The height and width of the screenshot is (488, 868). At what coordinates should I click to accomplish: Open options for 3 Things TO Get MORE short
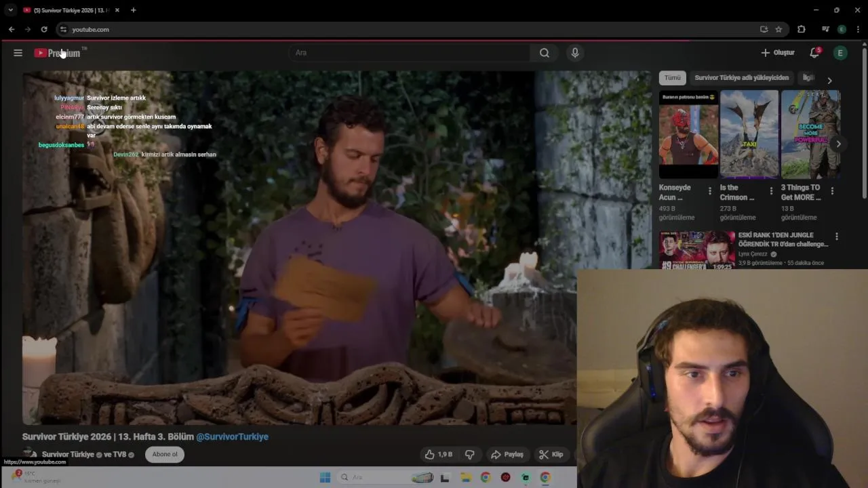coord(832,191)
